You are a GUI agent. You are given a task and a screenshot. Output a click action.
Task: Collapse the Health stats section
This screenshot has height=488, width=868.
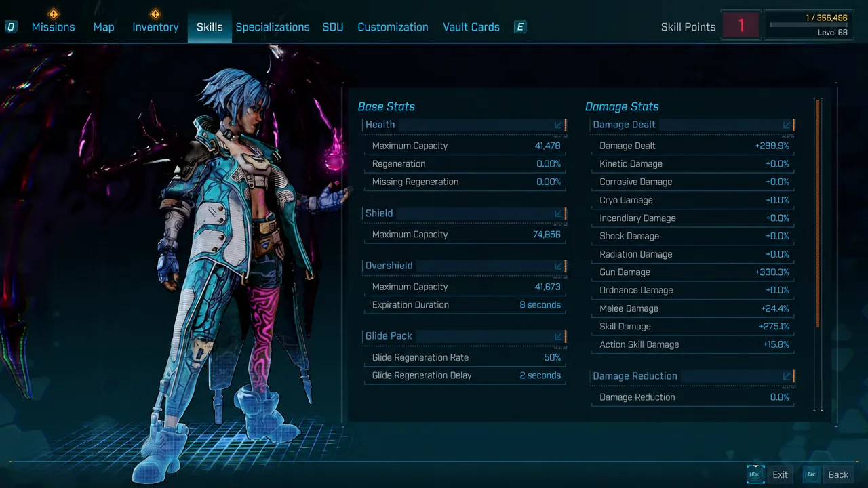tap(559, 125)
